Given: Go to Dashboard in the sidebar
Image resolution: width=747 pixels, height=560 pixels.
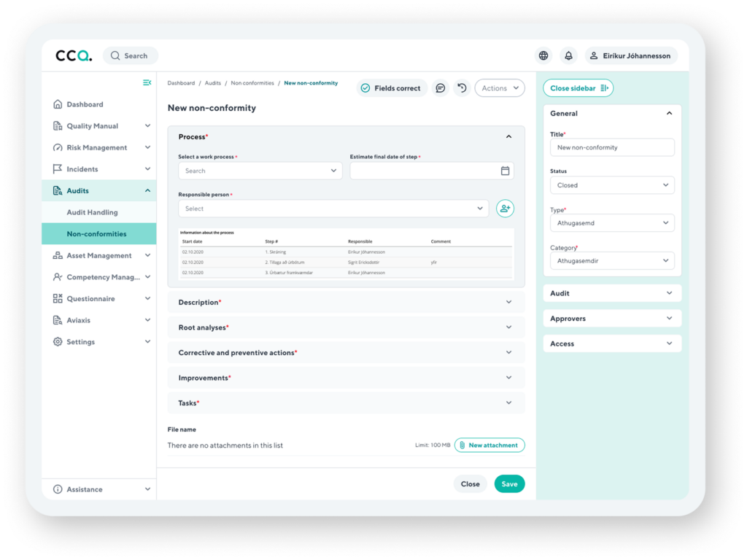Looking at the screenshot, I should (85, 104).
